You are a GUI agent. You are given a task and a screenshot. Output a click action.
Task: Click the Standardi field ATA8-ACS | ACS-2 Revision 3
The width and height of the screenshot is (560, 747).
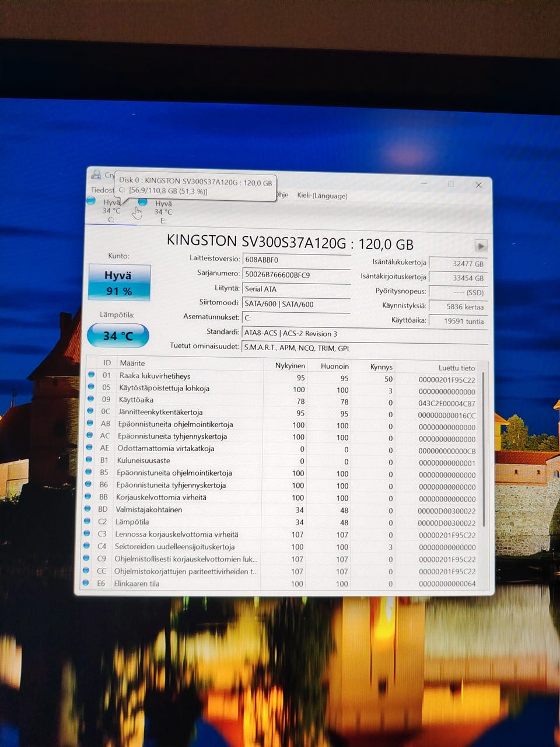coord(365,333)
